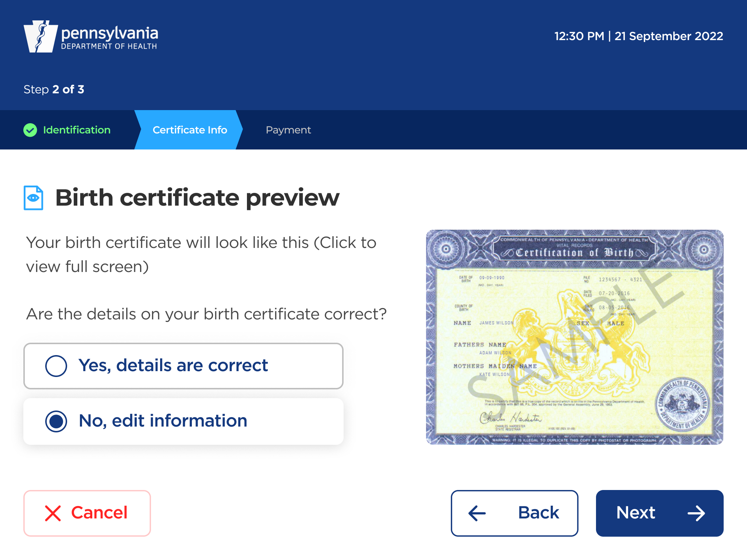Click the right arrow icon on Next

coord(696,513)
